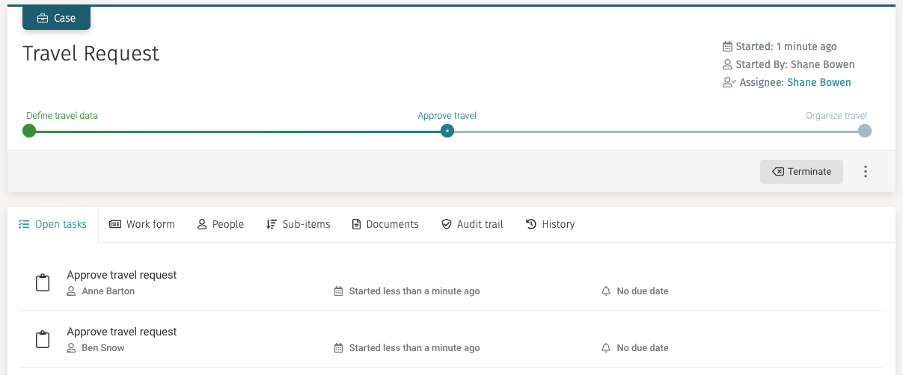This screenshot has width=904, height=376.
Task: Click the assignee check-person icon
Action: coord(729,82)
